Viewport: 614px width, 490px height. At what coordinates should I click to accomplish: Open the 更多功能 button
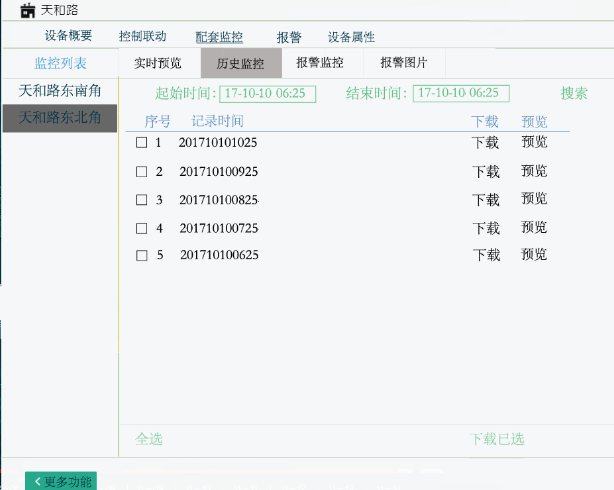61,481
